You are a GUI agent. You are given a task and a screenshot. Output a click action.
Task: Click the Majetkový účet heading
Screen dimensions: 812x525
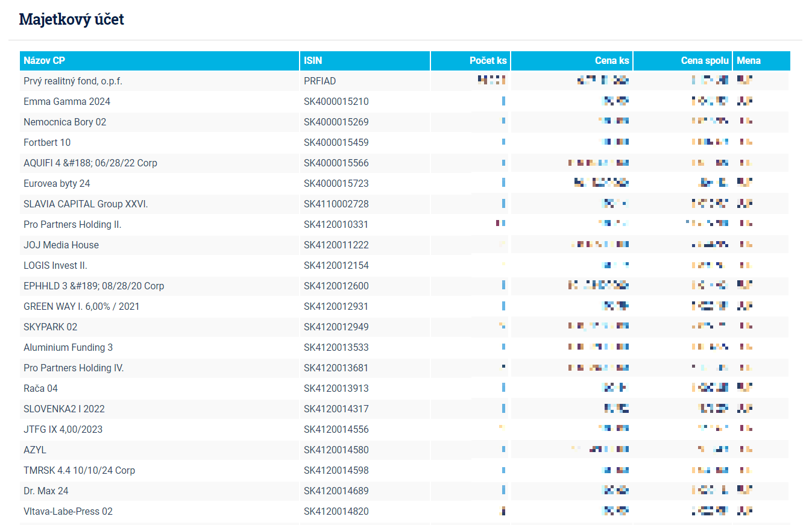coord(72,19)
